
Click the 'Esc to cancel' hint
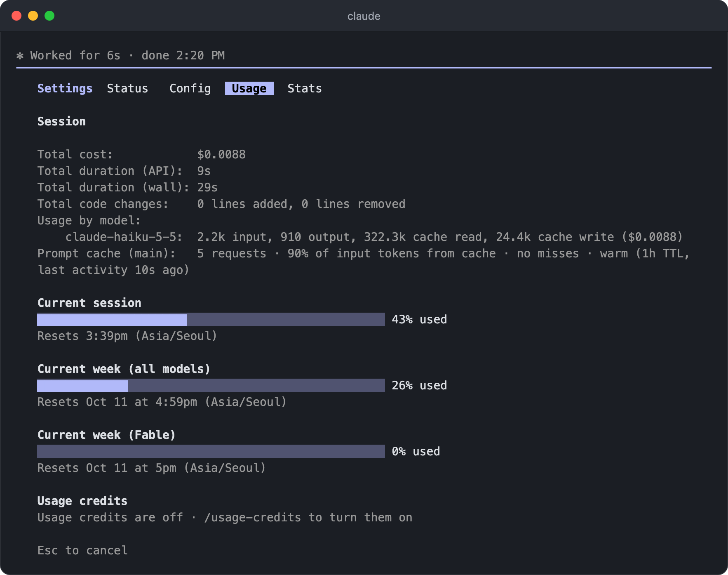pos(82,550)
